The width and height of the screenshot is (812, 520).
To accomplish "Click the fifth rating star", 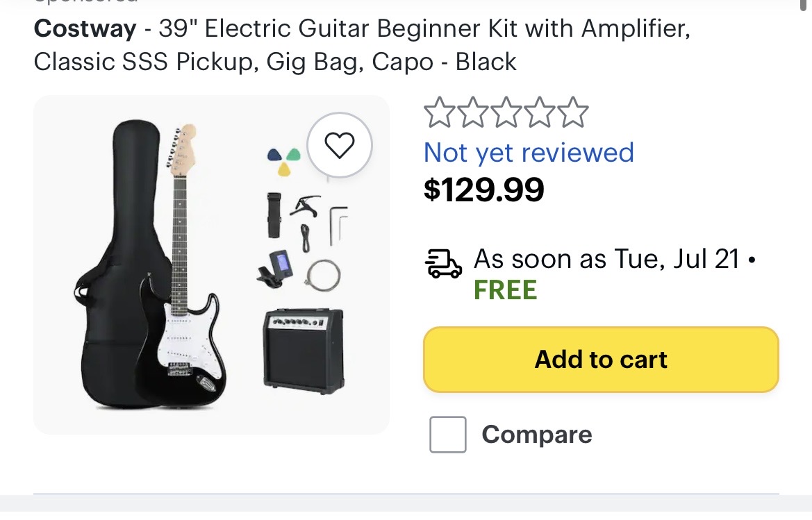I will 572,112.
